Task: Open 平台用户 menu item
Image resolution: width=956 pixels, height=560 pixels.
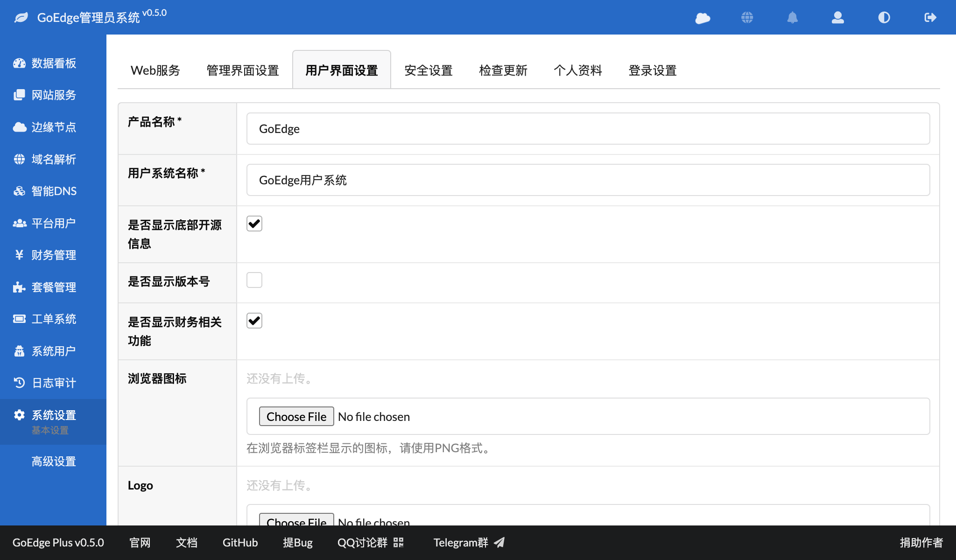Action: 53,223
